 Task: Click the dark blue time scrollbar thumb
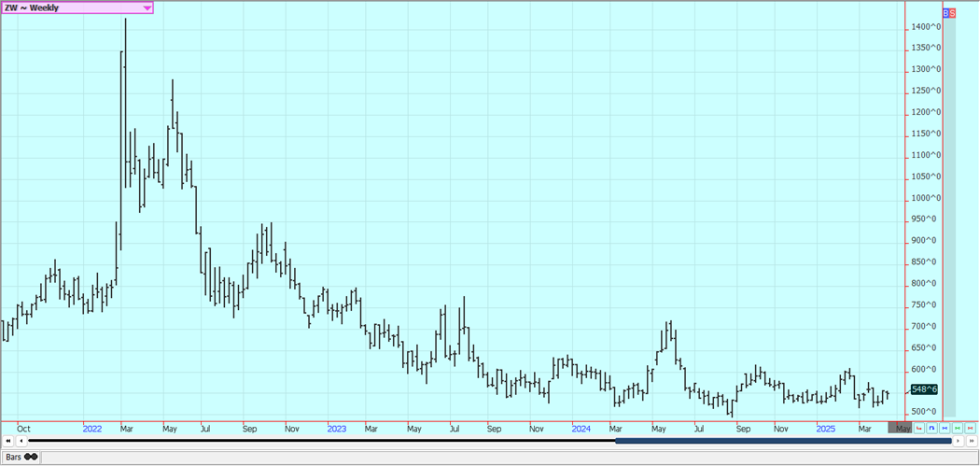(x=784, y=441)
